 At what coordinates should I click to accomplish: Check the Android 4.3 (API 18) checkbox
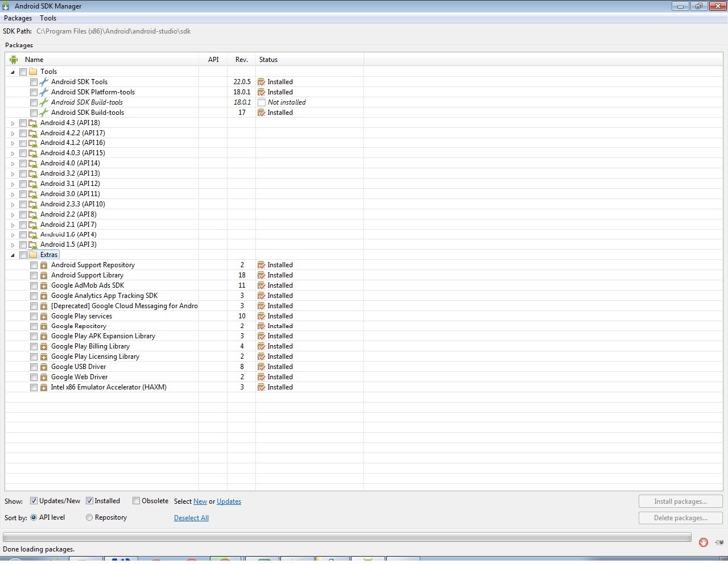(23, 123)
